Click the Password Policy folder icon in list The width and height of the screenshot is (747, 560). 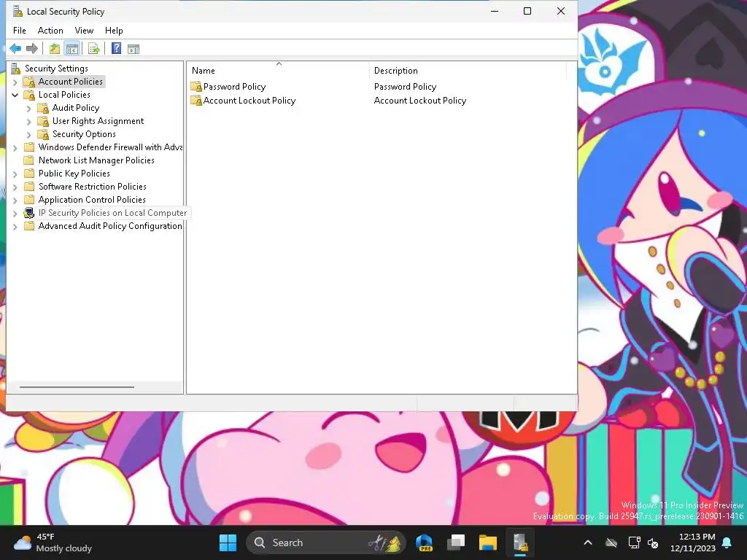196,87
